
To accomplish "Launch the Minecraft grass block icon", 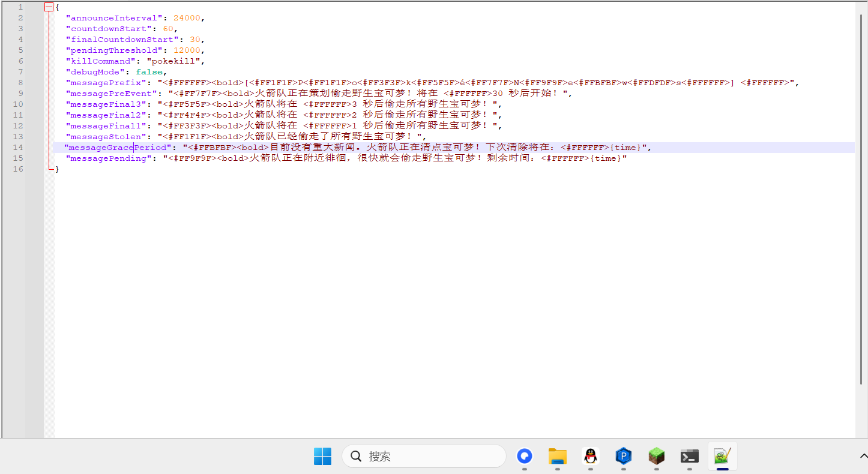I will pyautogui.click(x=656, y=457).
